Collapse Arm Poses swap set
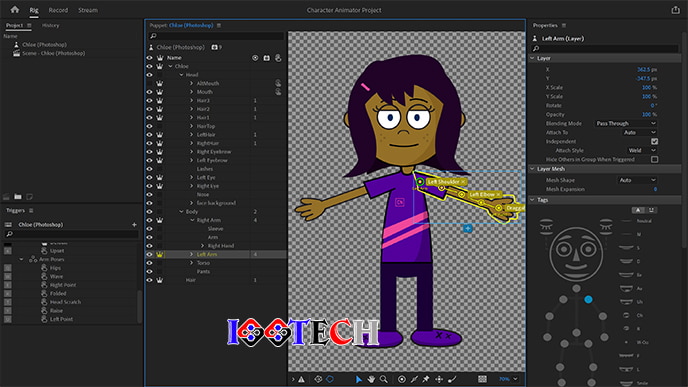The image size is (688, 387). [21, 259]
